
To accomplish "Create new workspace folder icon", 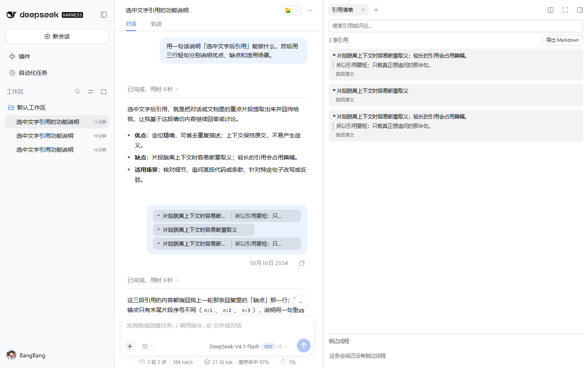I will (x=104, y=92).
